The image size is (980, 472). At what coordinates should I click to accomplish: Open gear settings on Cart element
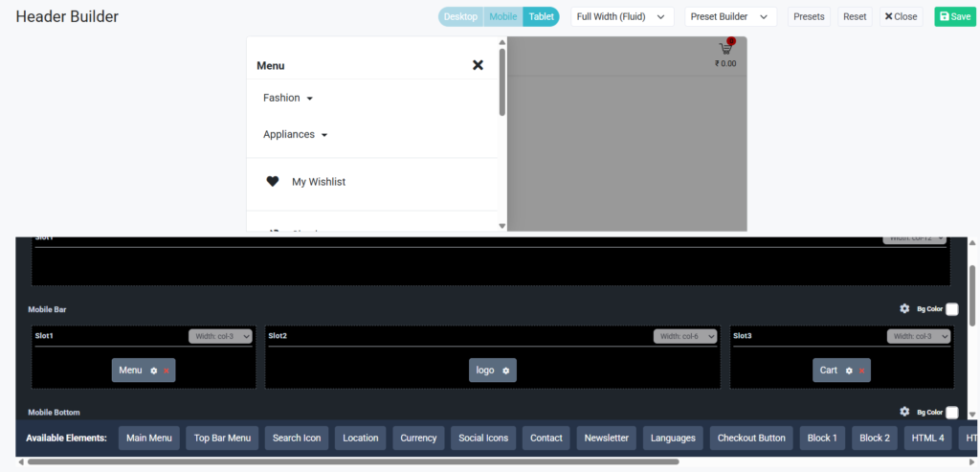(849, 371)
